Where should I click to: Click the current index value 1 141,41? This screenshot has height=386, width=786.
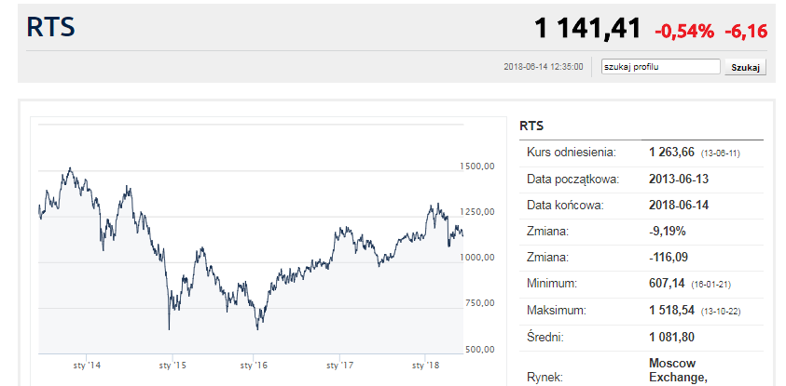(587, 28)
